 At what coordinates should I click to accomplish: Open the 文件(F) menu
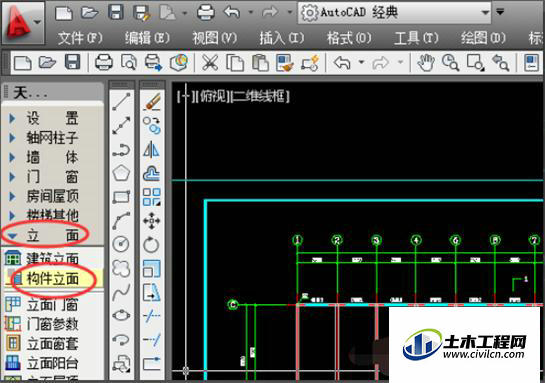80,38
